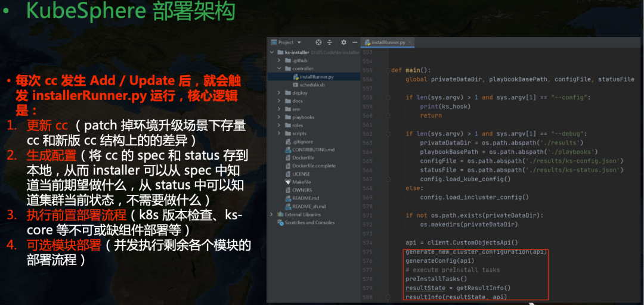Image resolution: width=644 pixels, height=305 pixels.
Task: Click the External Libraries icon
Action: tap(280, 214)
